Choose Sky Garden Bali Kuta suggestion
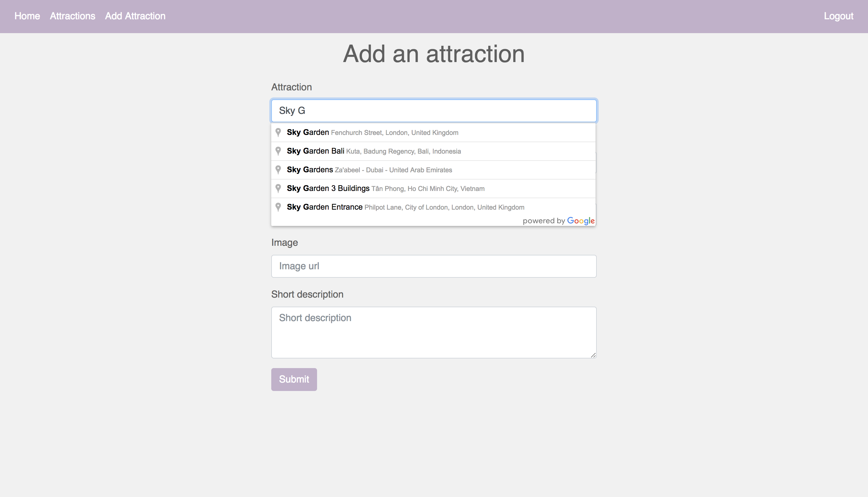This screenshot has height=497, width=868. point(373,151)
